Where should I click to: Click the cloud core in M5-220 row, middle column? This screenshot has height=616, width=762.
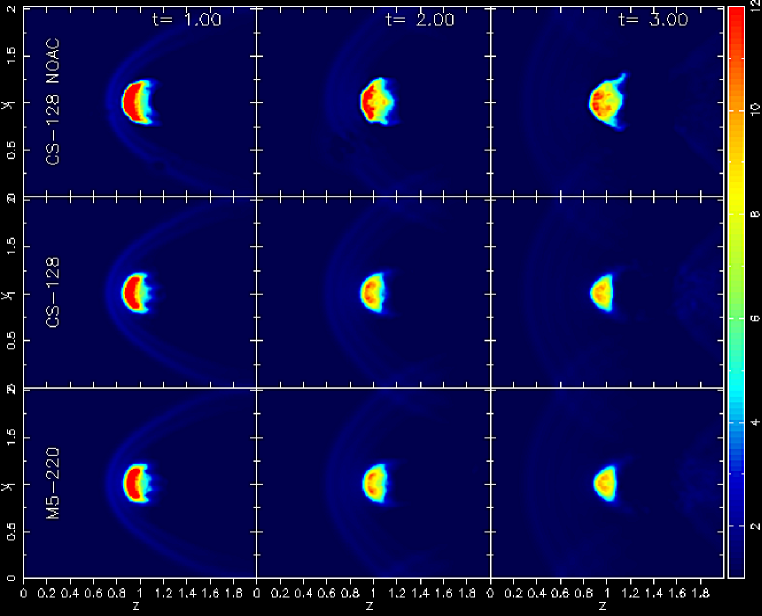[375, 484]
